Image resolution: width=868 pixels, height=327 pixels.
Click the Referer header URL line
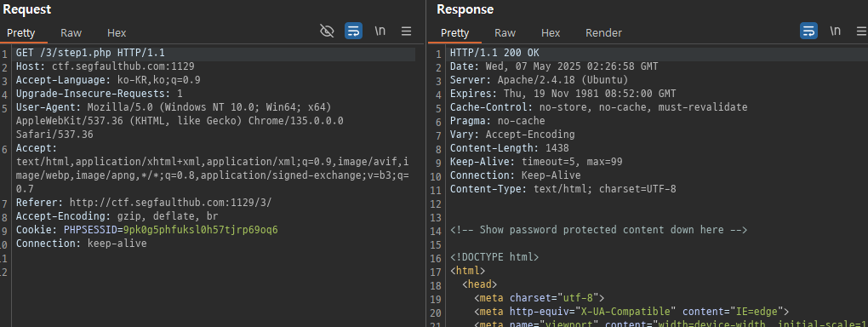pyautogui.click(x=144, y=203)
